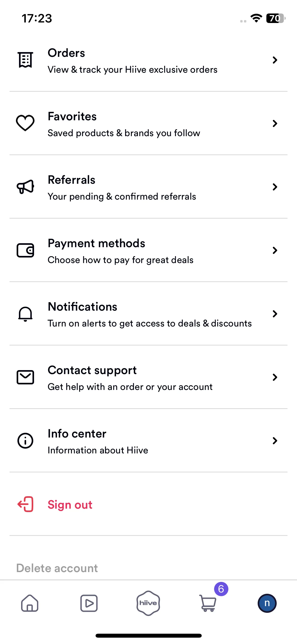Select the Delete account link
The height and width of the screenshot is (644, 297).
pos(57,568)
